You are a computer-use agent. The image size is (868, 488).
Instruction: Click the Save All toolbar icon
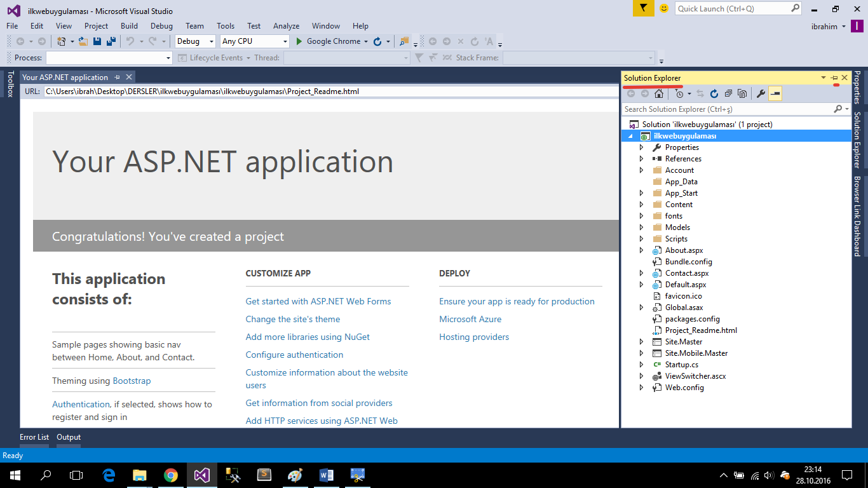[x=111, y=41]
